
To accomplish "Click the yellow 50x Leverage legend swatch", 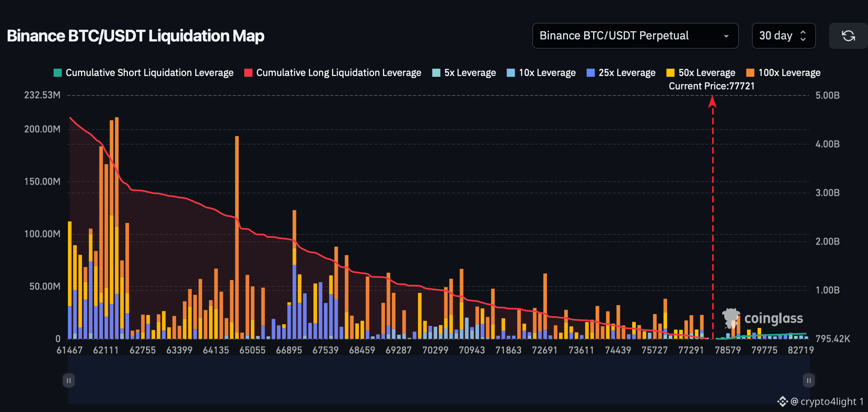I will tap(671, 73).
